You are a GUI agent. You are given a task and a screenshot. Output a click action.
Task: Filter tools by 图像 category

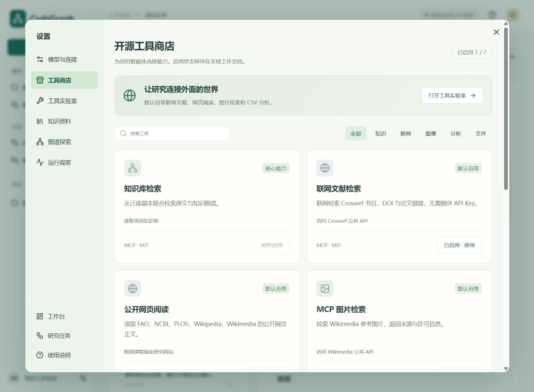coord(431,133)
